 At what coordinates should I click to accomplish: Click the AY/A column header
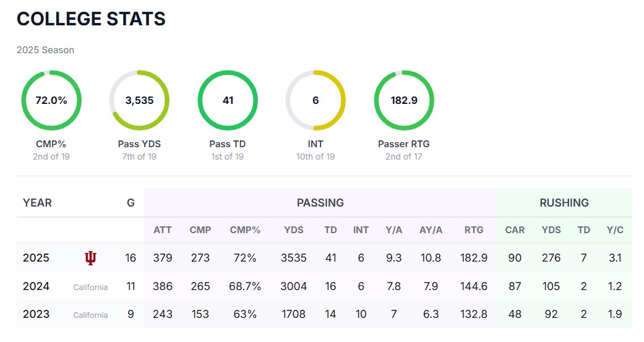pos(431,230)
